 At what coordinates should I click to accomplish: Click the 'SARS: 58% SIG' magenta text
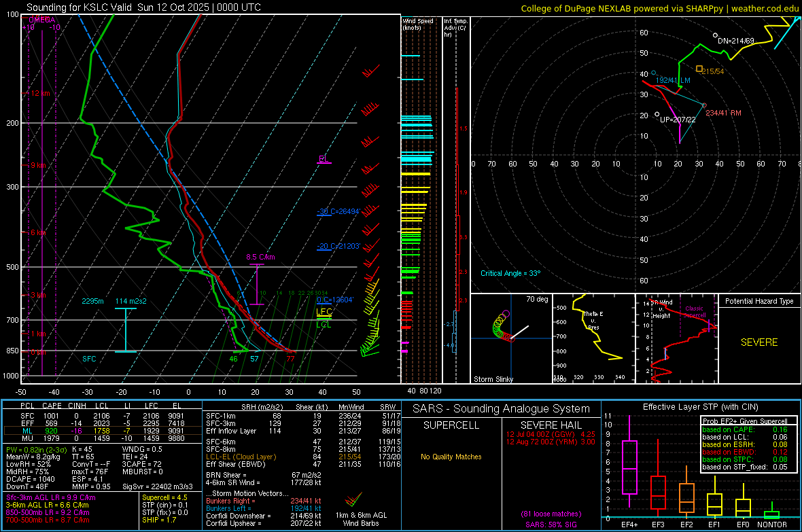point(551,525)
